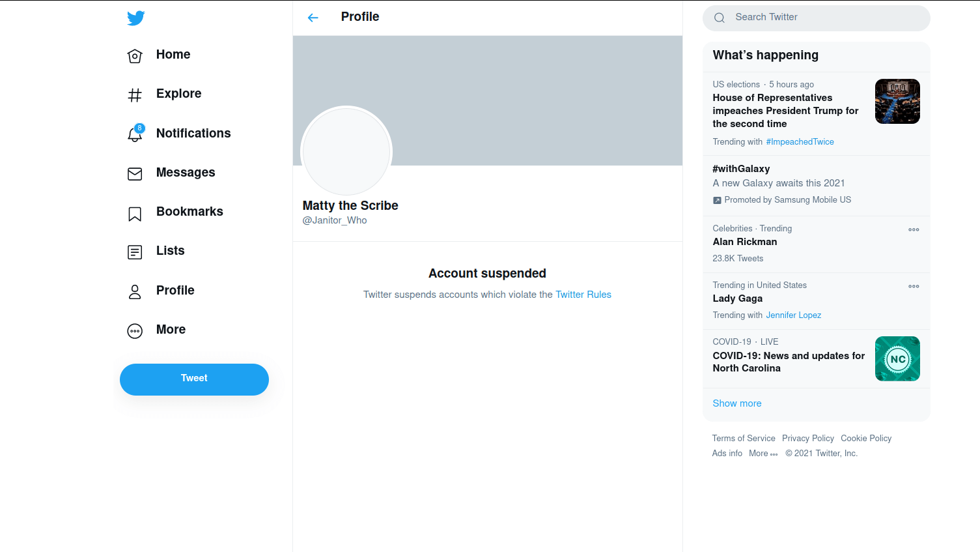The height and width of the screenshot is (552, 980).
Task: Open Lists icon in sidebar
Action: (x=135, y=252)
